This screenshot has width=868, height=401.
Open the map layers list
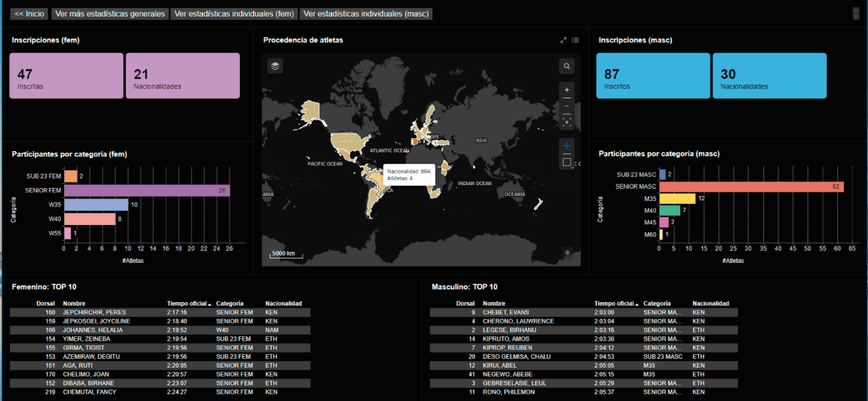point(275,66)
